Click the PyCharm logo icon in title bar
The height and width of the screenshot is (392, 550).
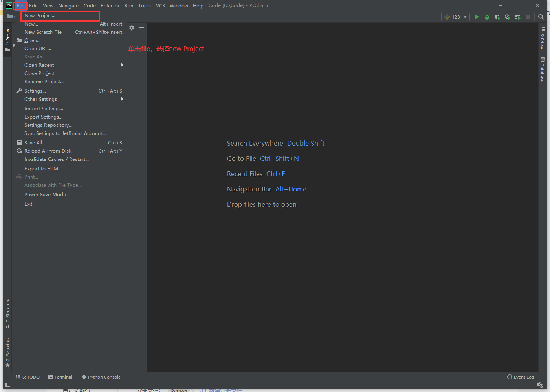point(9,5)
